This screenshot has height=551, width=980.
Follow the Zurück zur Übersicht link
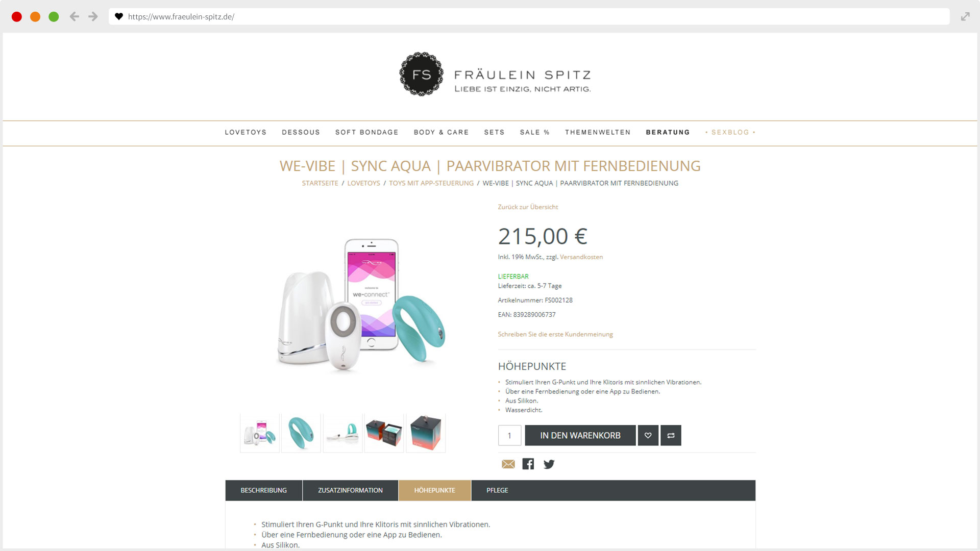pos(528,207)
